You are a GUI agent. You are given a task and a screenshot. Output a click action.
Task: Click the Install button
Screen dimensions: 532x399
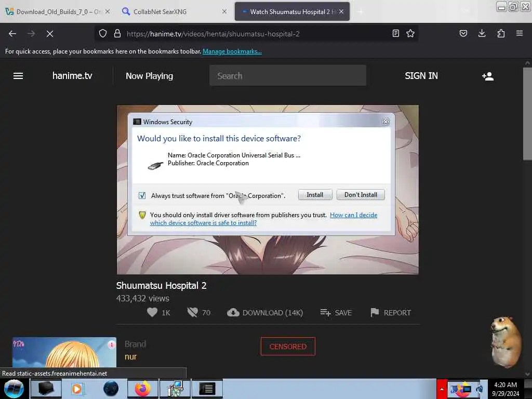pos(315,195)
